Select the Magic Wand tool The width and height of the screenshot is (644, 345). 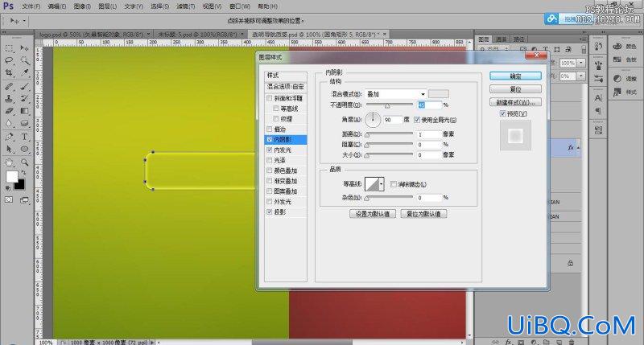click(x=24, y=60)
